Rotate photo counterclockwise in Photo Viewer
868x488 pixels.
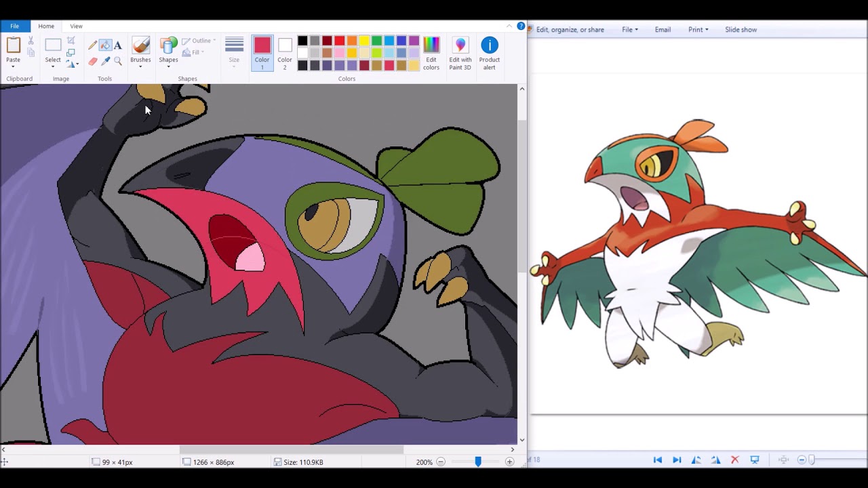point(696,460)
